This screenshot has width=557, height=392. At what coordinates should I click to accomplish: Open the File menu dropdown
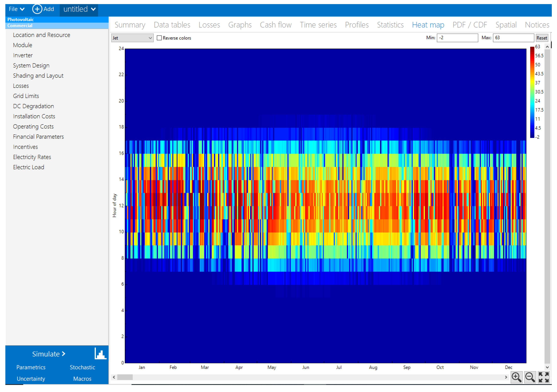17,9
